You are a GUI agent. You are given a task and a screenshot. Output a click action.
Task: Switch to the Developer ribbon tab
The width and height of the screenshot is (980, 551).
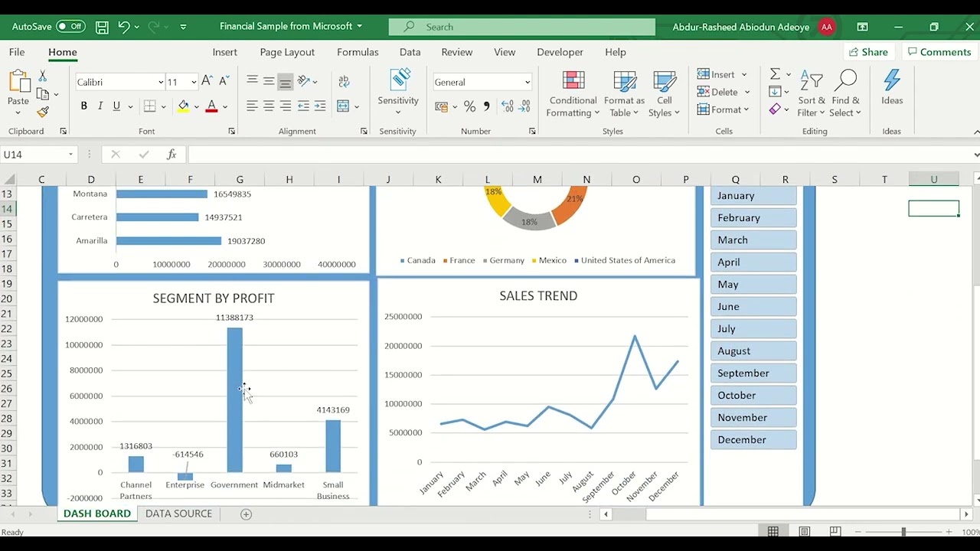[560, 52]
